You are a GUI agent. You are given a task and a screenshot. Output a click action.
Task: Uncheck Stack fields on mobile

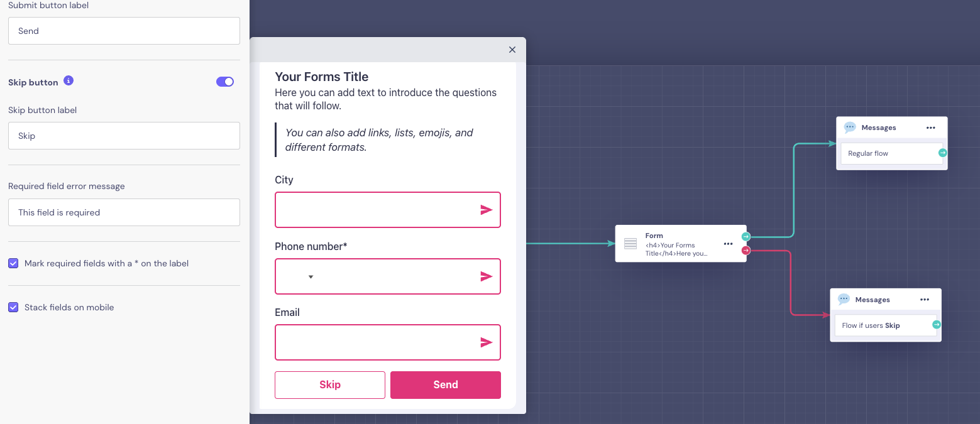click(13, 307)
